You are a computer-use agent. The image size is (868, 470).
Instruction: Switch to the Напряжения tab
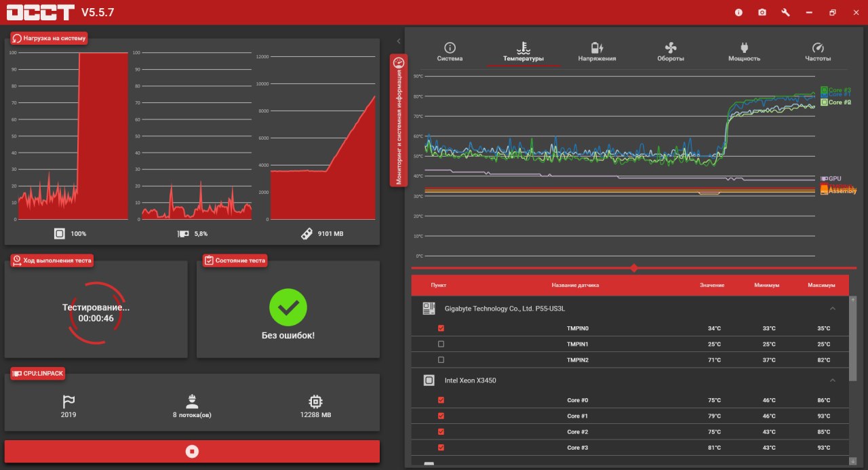pyautogui.click(x=597, y=52)
